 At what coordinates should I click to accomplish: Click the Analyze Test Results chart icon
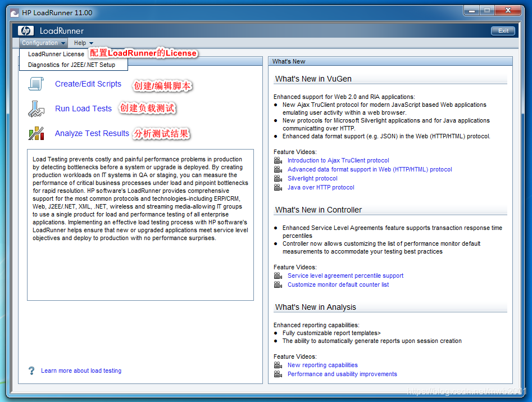pos(37,133)
